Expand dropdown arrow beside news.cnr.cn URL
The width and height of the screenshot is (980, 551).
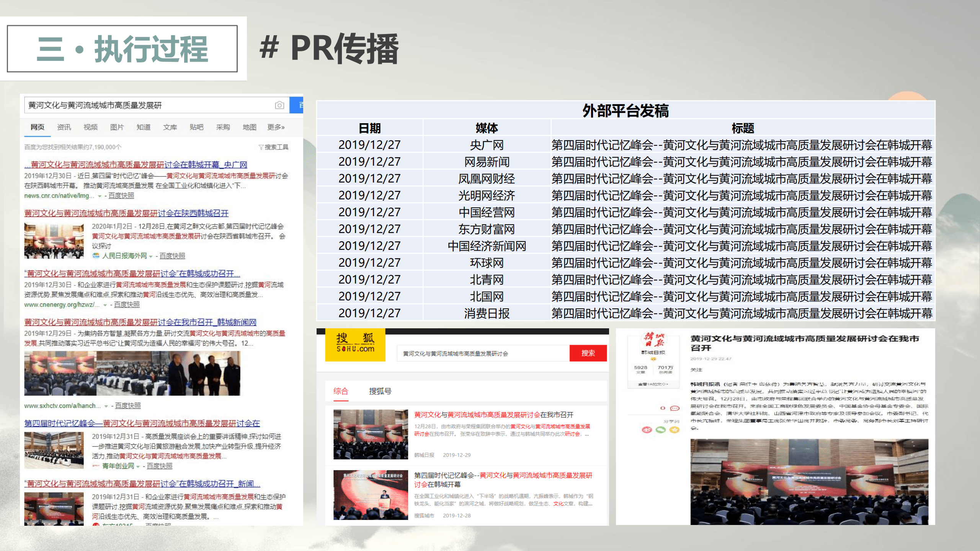click(100, 196)
